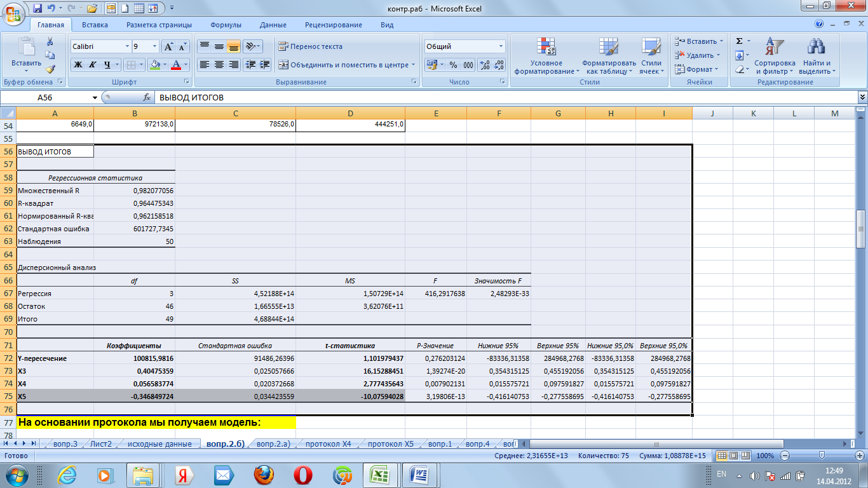Align cell text left

pos(204,65)
